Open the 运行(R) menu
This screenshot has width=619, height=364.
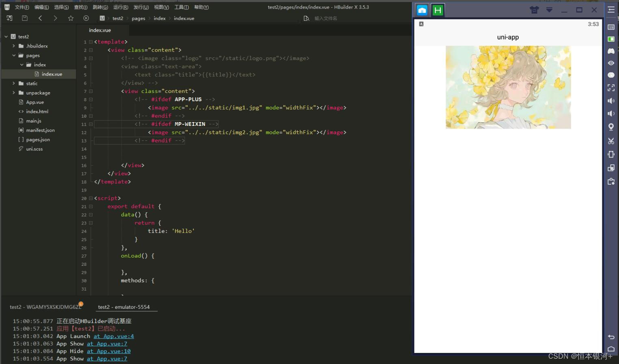pos(121,7)
